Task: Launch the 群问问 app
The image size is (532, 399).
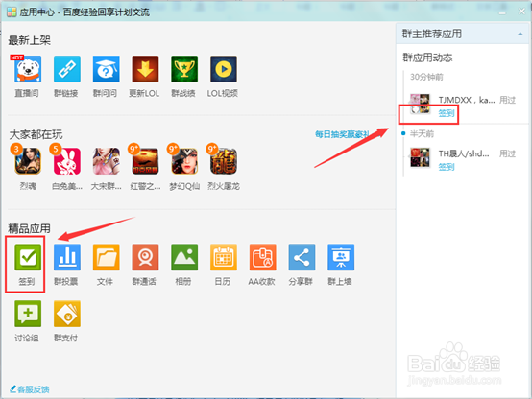Action: pyautogui.click(x=107, y=69)
